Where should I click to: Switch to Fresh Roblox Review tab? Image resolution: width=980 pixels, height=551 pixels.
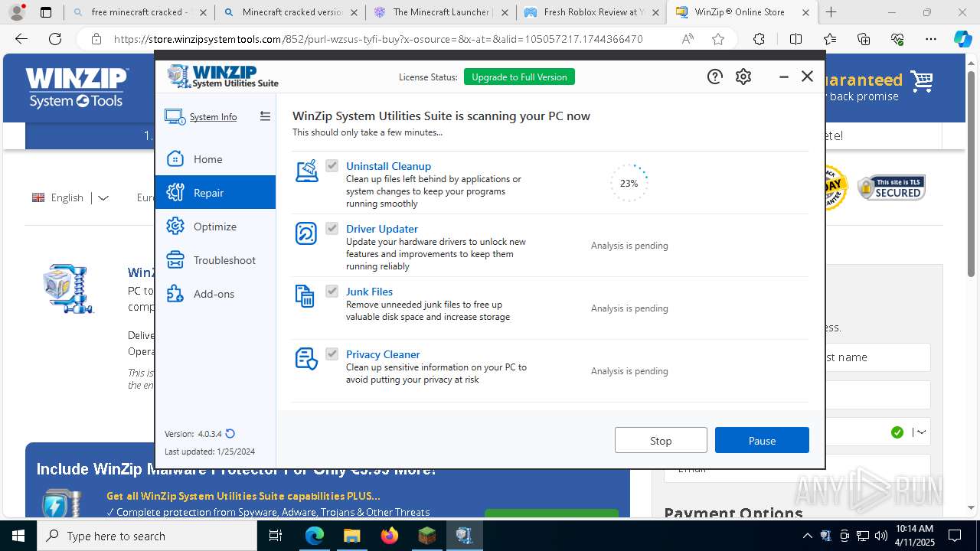[591, 12]
